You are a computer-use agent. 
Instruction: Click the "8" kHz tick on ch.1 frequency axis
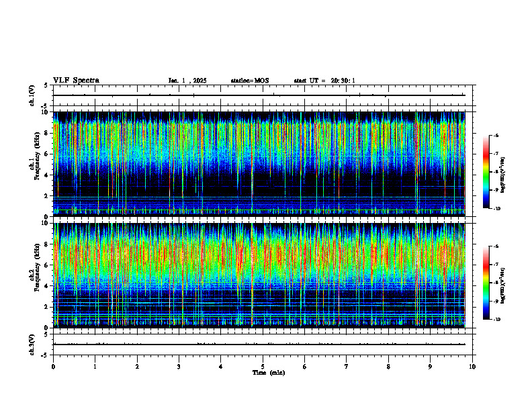48,133
